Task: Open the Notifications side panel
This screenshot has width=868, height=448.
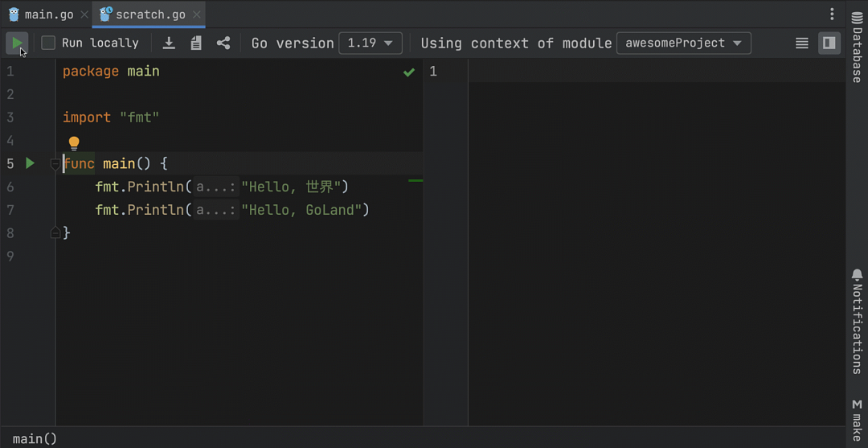Action: (x=857, y=322)
